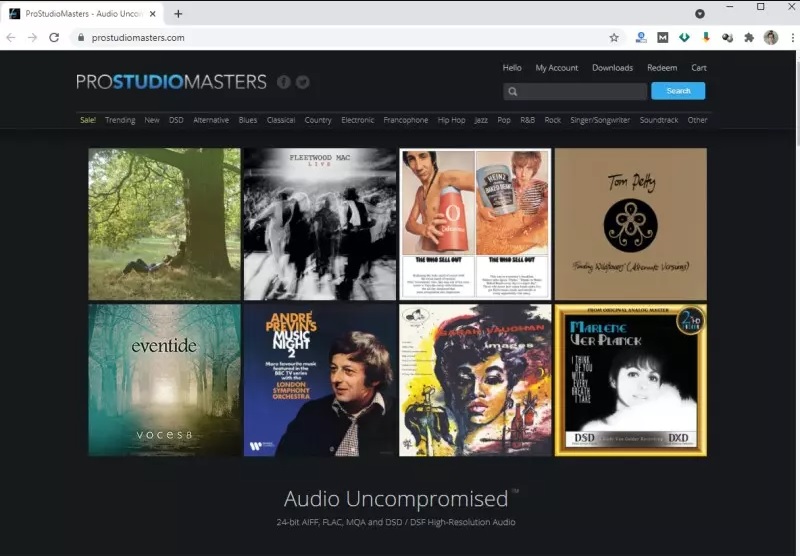Open the New category

pyautogui.click(x=152, y=120)
